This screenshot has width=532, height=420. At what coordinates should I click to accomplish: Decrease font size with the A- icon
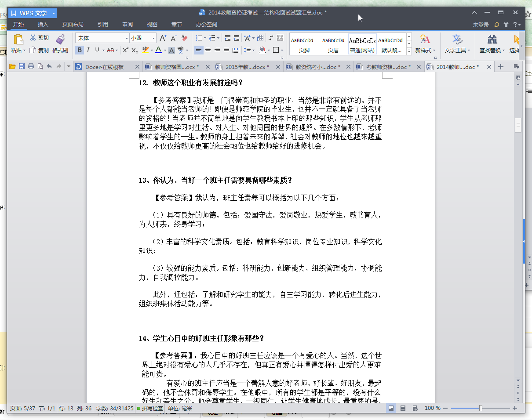click(x=174, y=38)
